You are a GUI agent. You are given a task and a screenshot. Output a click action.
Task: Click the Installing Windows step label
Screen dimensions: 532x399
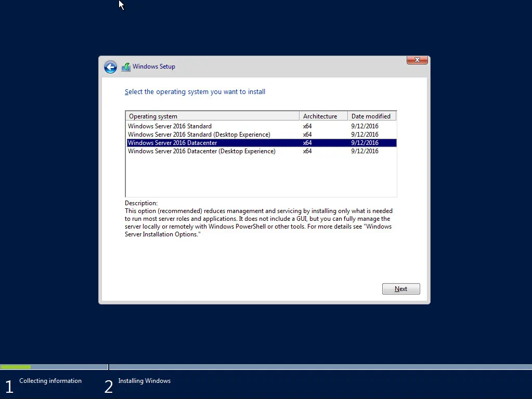[x=144, y=381]
